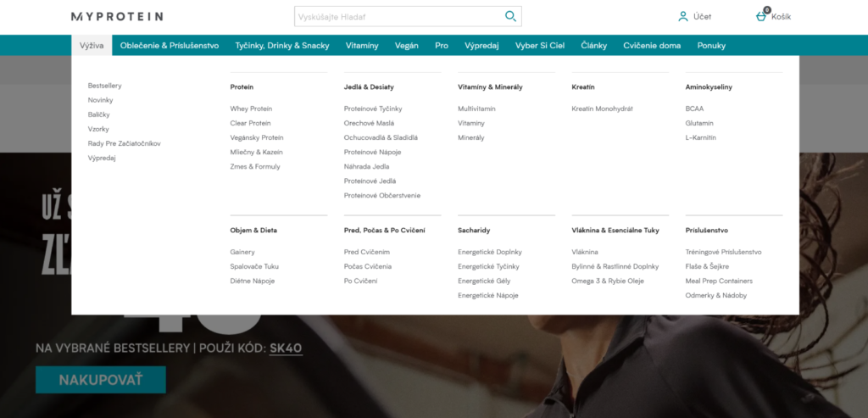Open Orechové Maslá link
Screen dimensions: 868x418
(x=370, y=123)
